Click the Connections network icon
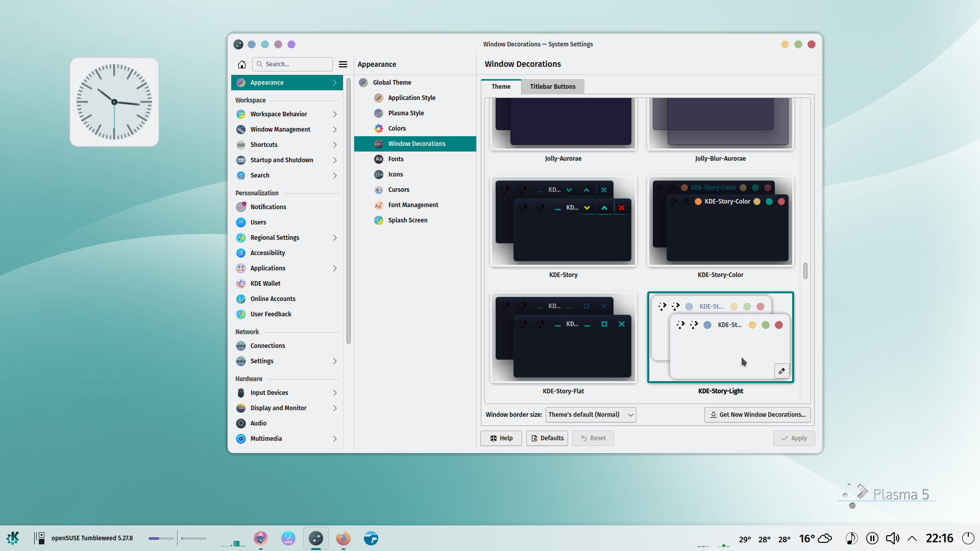The image size is (980, 551). [241, 346]
